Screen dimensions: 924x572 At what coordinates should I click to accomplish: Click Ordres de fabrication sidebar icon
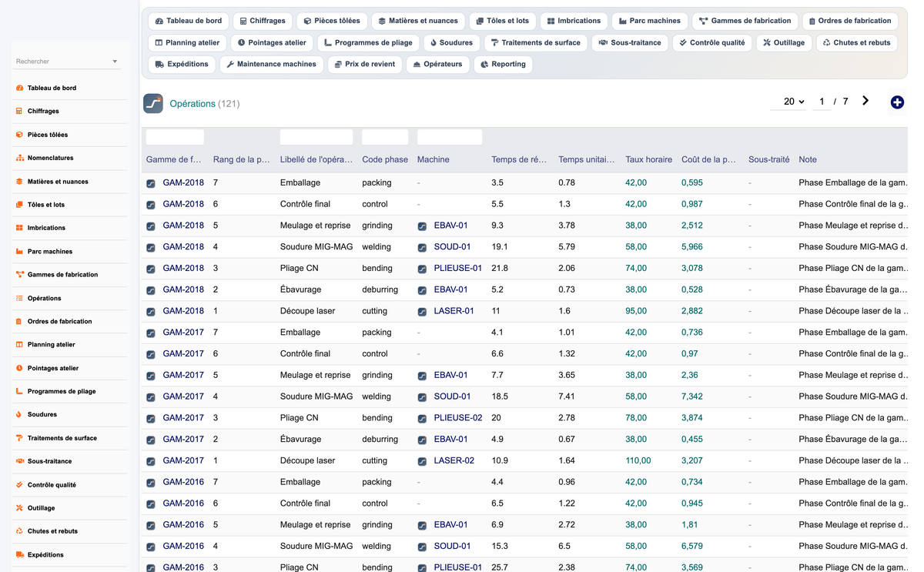pyautogui.click(x=19, y=322)
